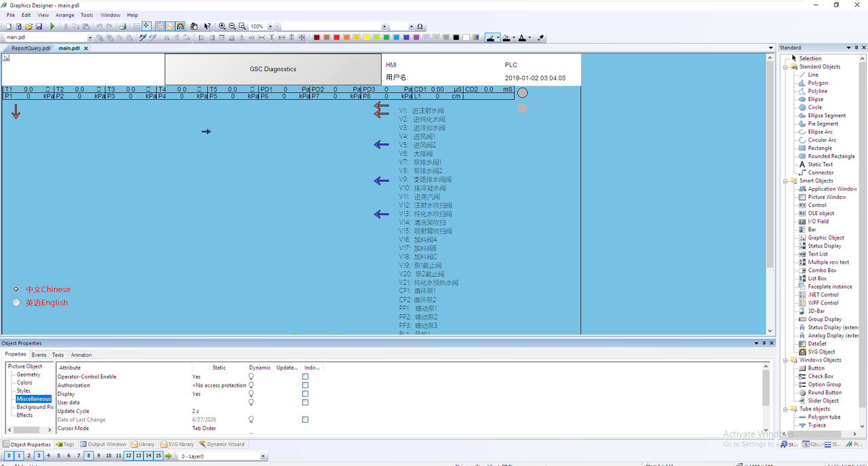This screenshot has height=466, width=868.
Task: Open the Events tab in Object Properties
Action: tap(39, 355)
